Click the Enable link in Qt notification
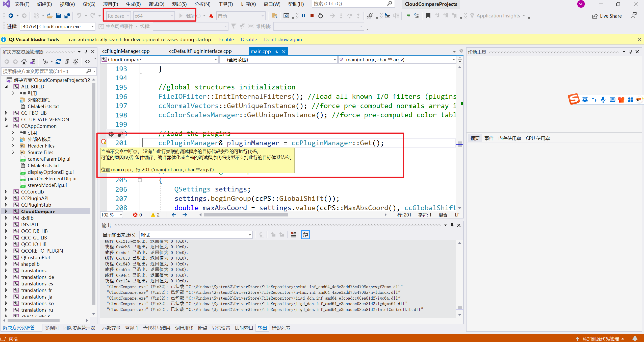The height and width of the screenshot is (342, 644). click(226, 39)
